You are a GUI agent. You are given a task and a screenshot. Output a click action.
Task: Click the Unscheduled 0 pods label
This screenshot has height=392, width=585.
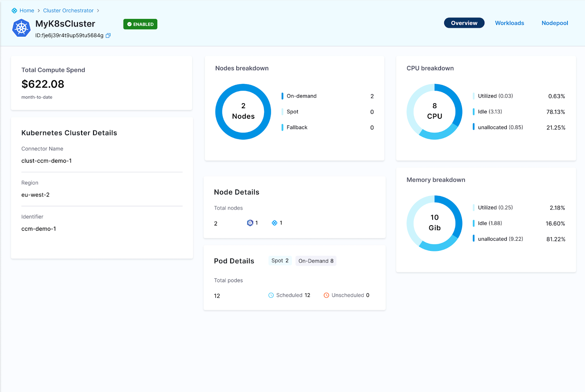tap(347, 295)
